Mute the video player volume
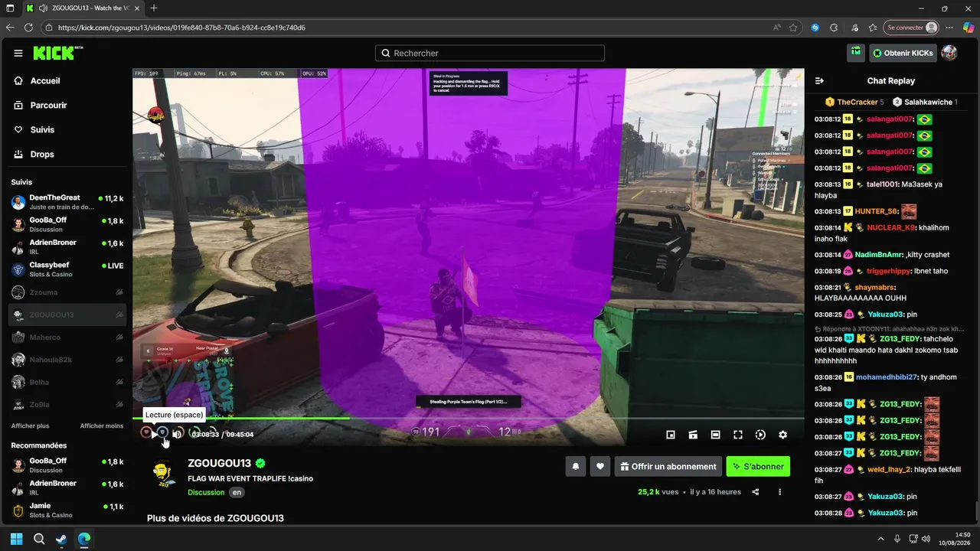This screenshot has width=980, height=551. 177,434
